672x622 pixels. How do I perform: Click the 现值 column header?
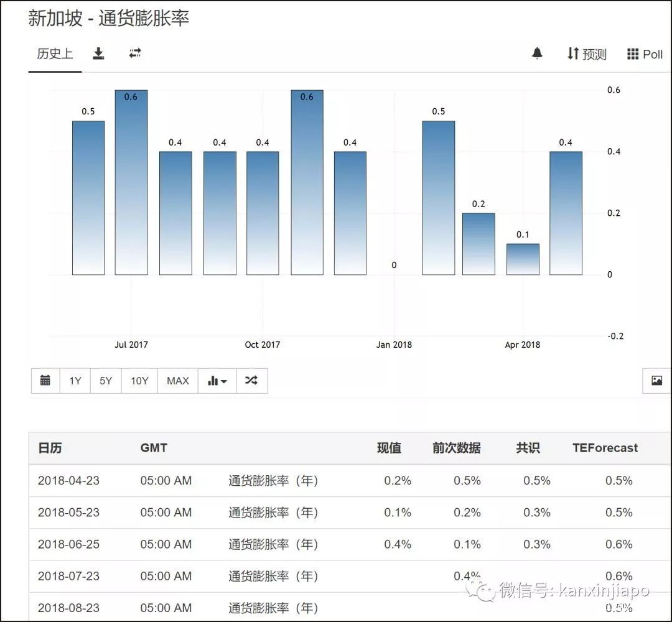pos(389,448)
